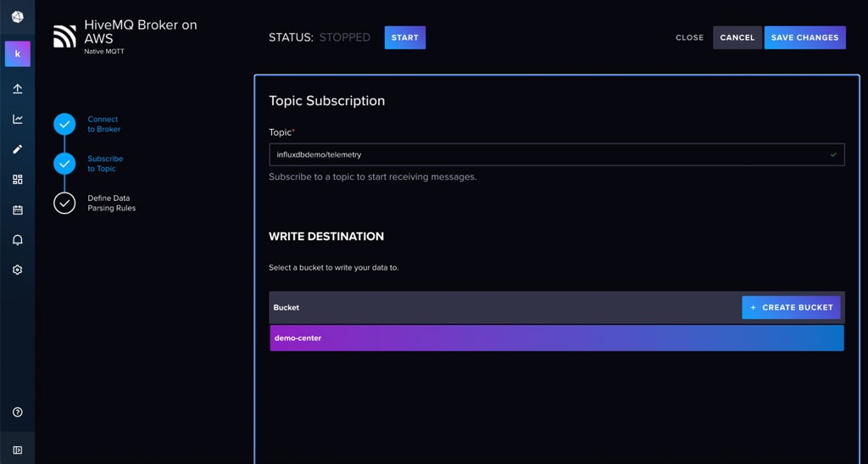Click the CANCEL button

[x=737, y=37]
